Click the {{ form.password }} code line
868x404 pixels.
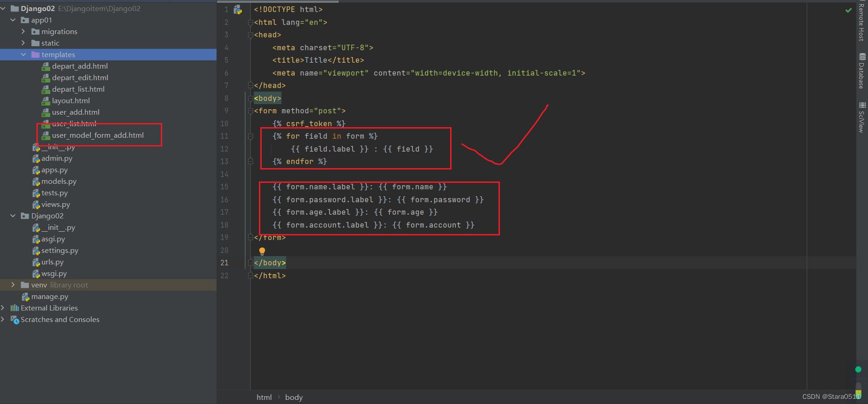tap(378, 199)
